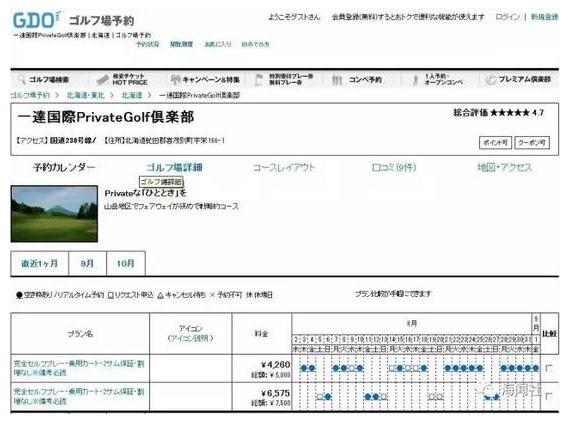The width and height of the screenshot is (573, 423).
Task: Open the 口コミ(9件) reviews tab
Action: (x=394, y=168)
